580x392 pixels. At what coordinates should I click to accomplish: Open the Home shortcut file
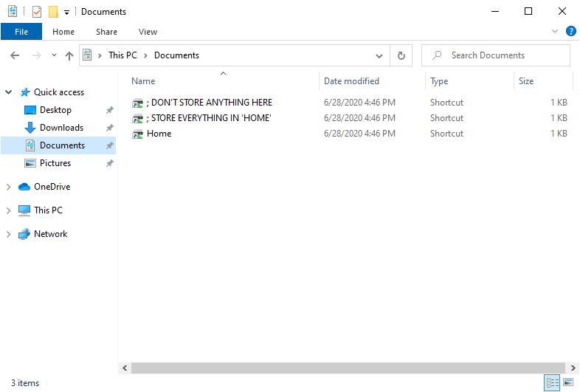click(159, 134)
